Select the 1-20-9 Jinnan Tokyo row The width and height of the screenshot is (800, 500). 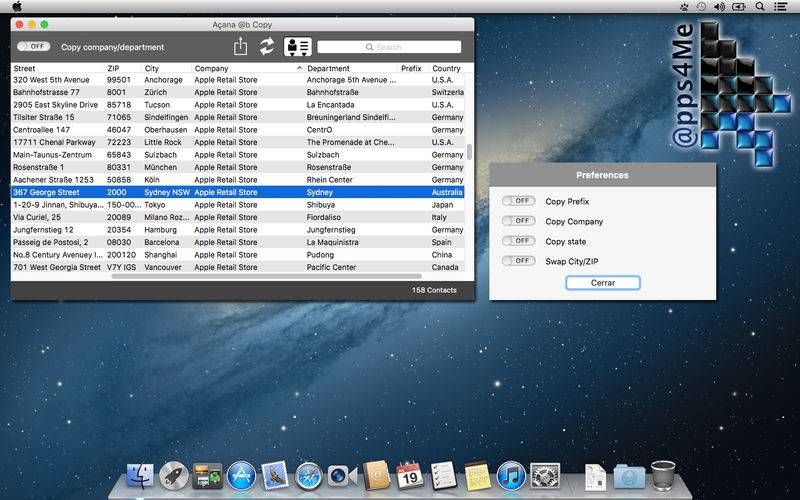[x=238, y=205]
